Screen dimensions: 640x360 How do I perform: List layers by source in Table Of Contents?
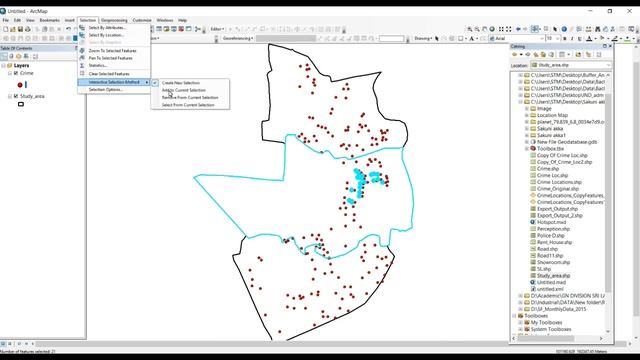pos(11,56)
